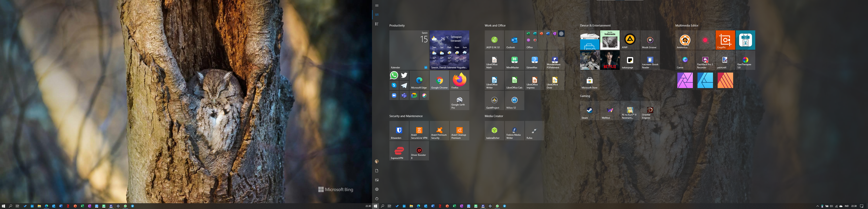This screenshot has width=868, height=209.
Task: Launch the balenaEtcher tile
Action: coord(494,131)
